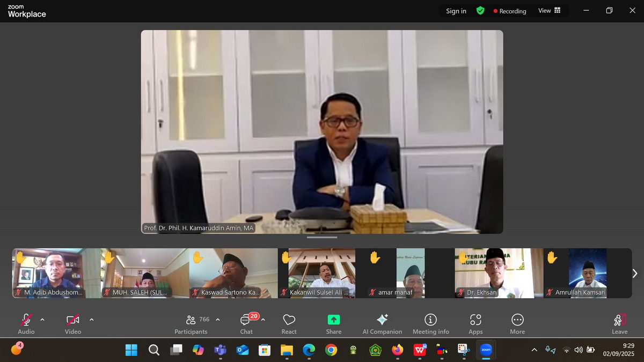The image size is (644, 362).
Task: Leave the meeting
Action: click(x=619, y=324)
